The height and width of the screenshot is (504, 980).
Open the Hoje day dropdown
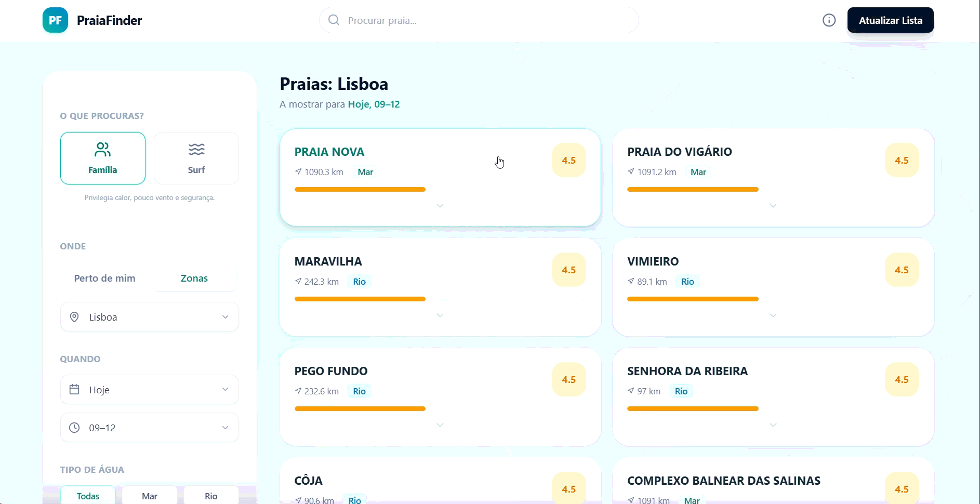coord(150,390)
